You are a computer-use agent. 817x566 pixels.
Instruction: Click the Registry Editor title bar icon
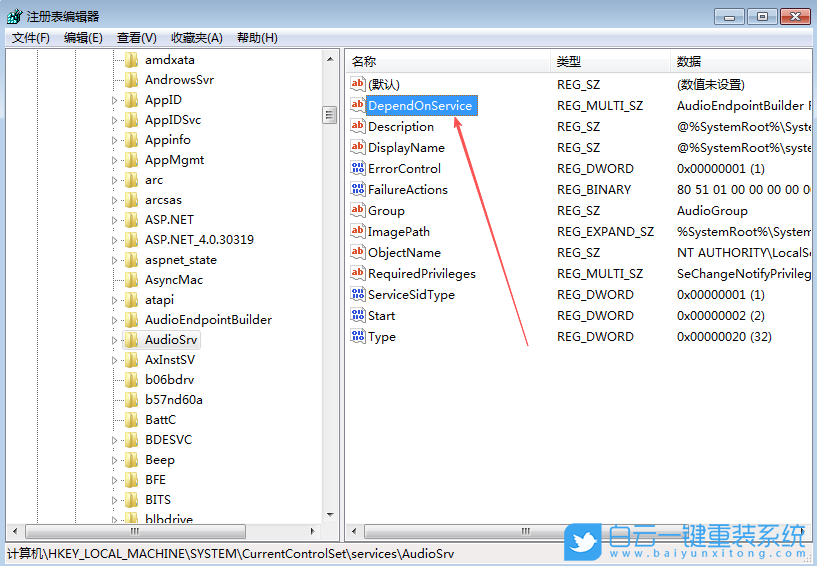point(15,16)
